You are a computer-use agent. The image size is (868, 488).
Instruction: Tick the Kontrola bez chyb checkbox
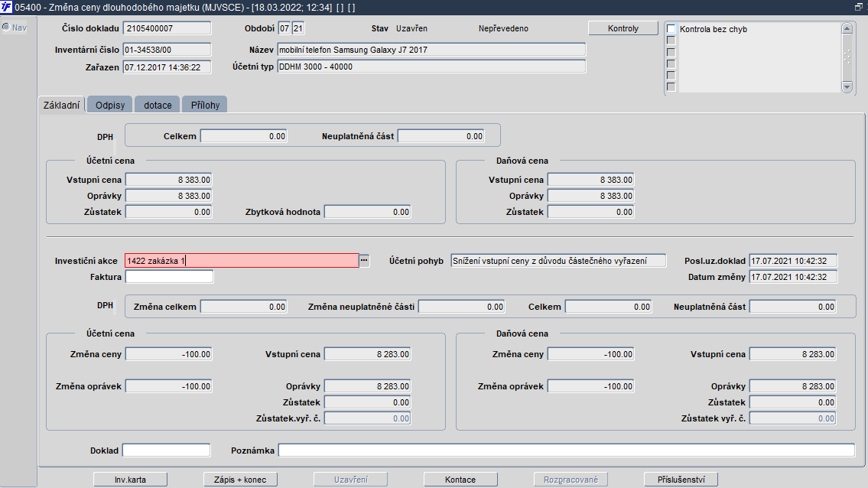tap(671, 29)
